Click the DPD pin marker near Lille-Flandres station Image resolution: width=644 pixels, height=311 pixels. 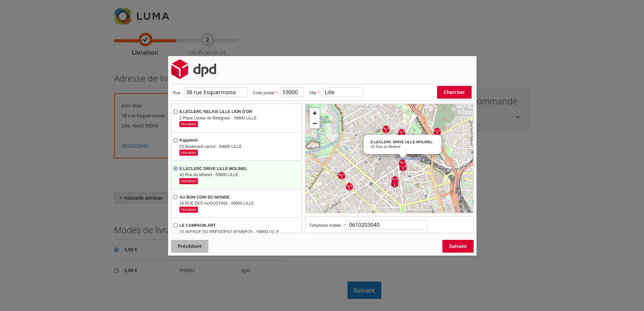pos(403,165)
